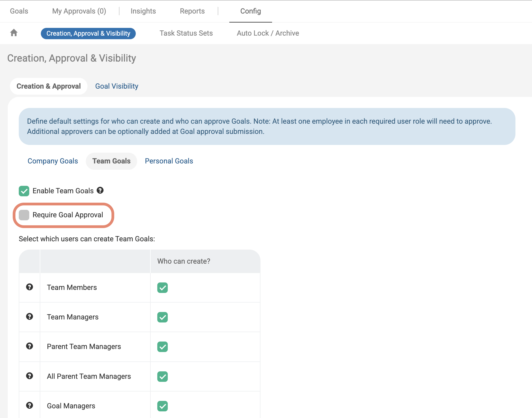532x418 pixels.
Task: Enable Require Goal Approval checkbox
Action: 24,215
